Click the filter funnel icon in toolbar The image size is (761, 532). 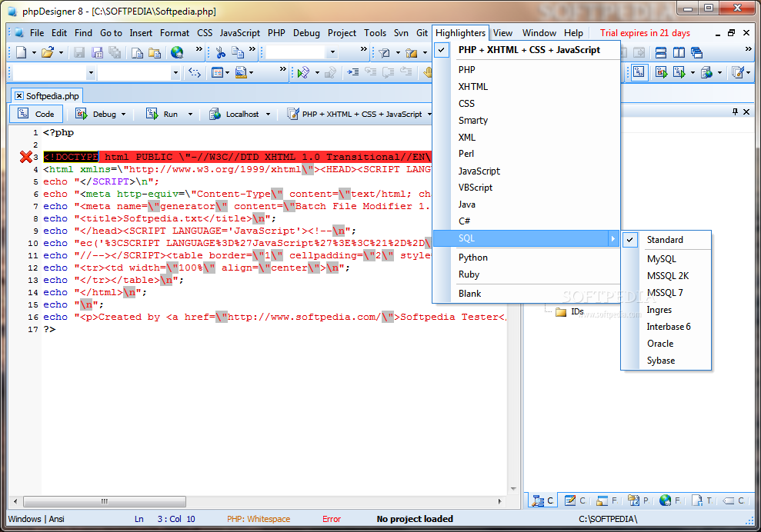click(385, 52)
